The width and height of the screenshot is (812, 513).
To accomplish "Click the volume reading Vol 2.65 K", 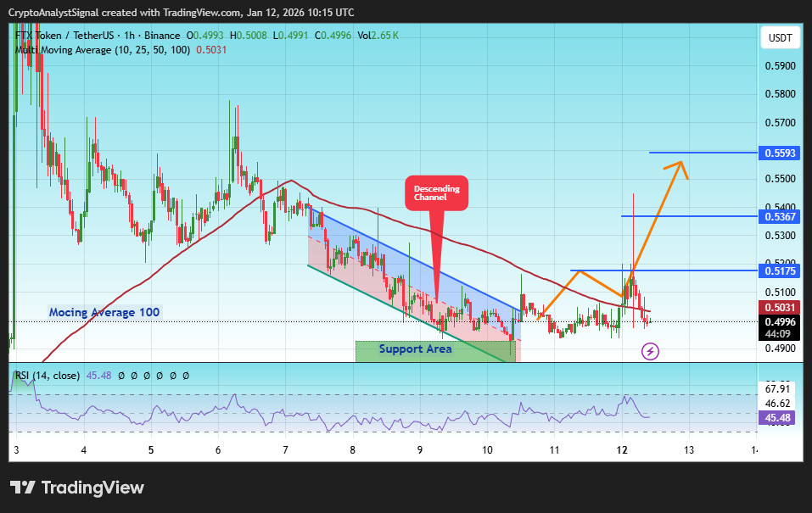I will [x=378, y=36].
